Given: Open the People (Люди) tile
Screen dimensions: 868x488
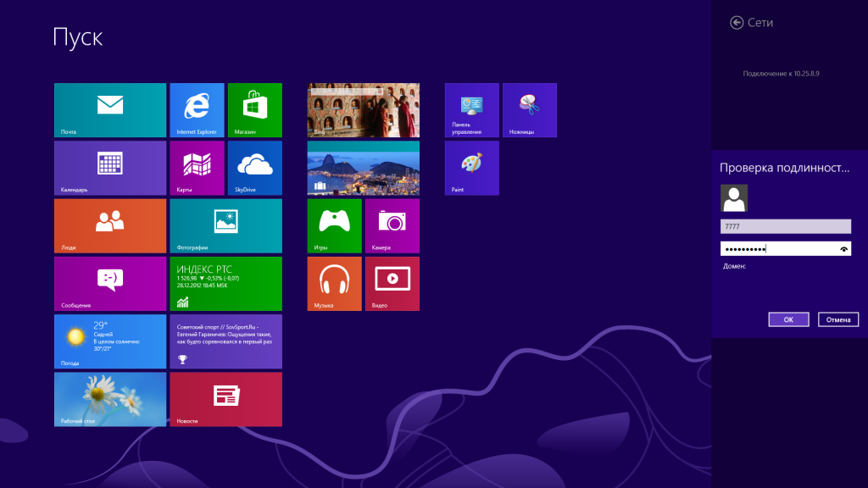Looking at the screenshot, I should coord(110,225).
